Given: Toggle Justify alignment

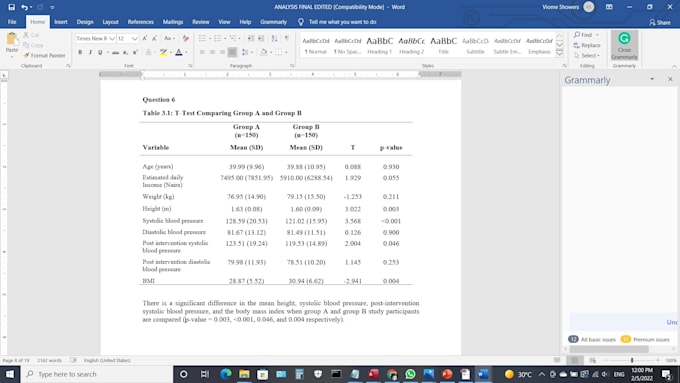Looking at the screenshot, I should point(232,52).
